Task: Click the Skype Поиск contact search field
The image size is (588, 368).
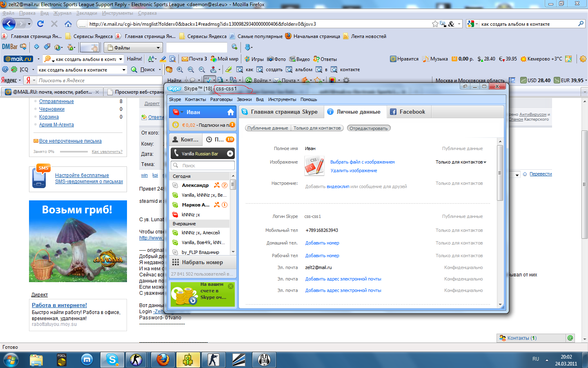Action: (203, 166)
